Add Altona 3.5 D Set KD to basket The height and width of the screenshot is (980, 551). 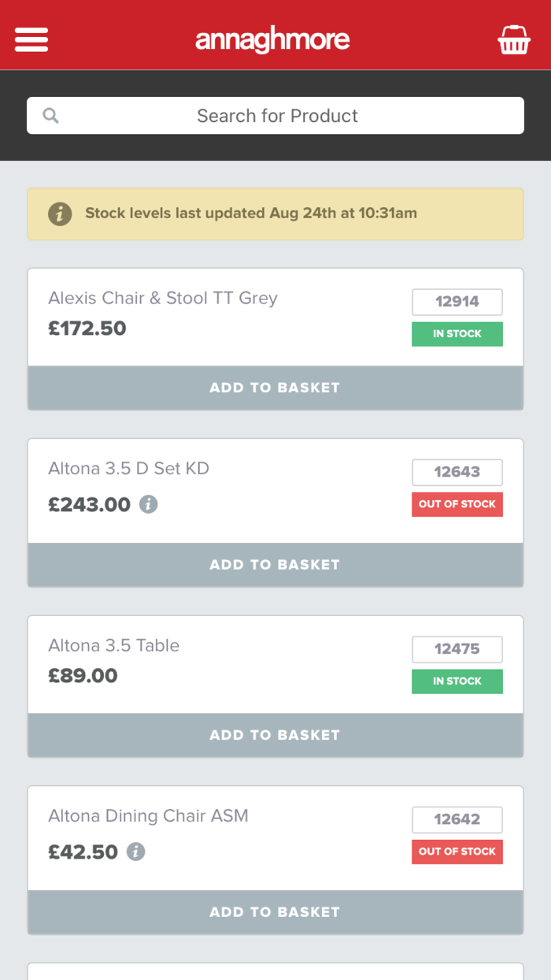click(x=275, y=565)
